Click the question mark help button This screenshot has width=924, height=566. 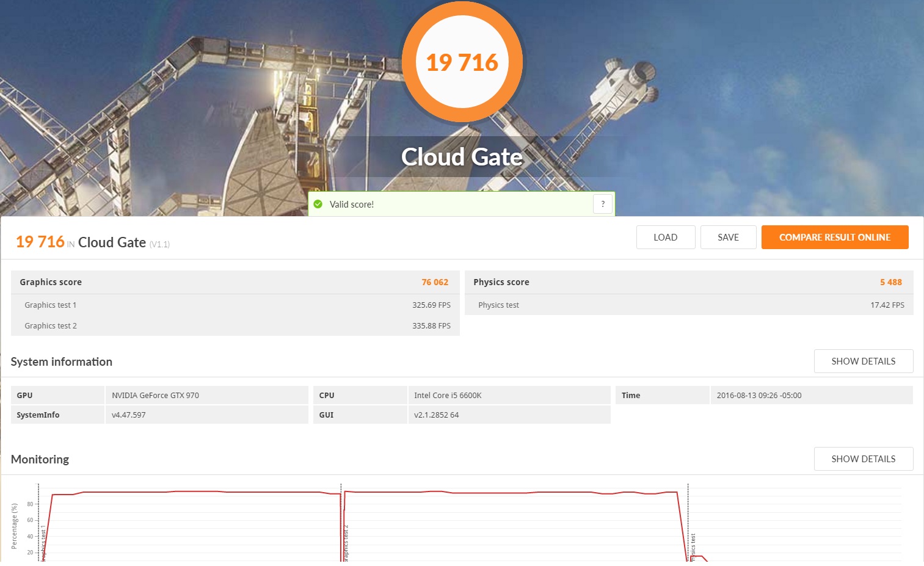(603, 204)
